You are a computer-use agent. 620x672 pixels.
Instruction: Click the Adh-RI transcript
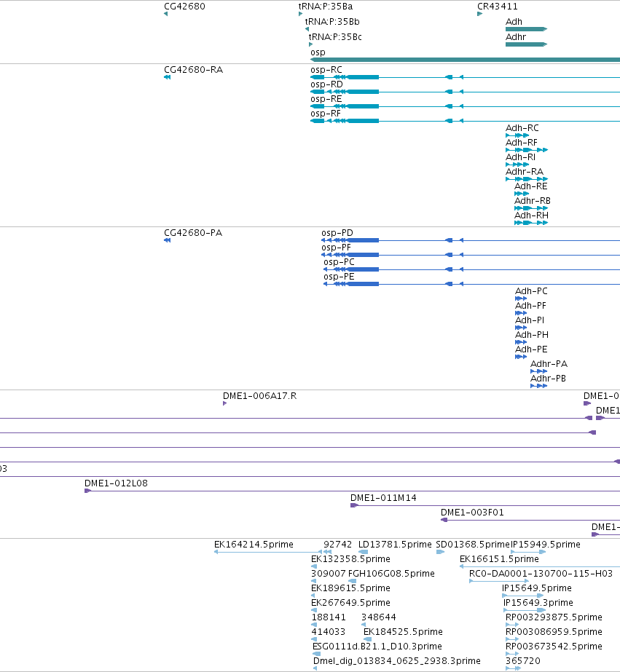pos(517,165)
